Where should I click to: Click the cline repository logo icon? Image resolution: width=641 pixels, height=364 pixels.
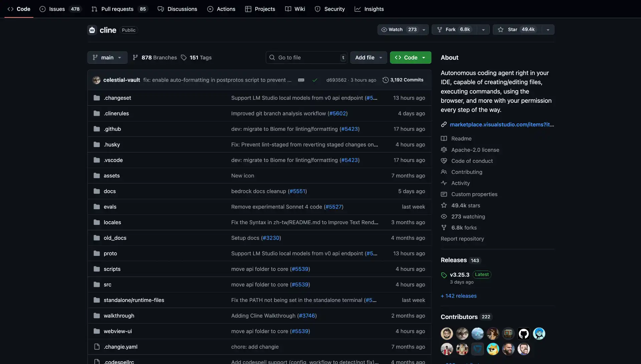[x=92, y=30]
